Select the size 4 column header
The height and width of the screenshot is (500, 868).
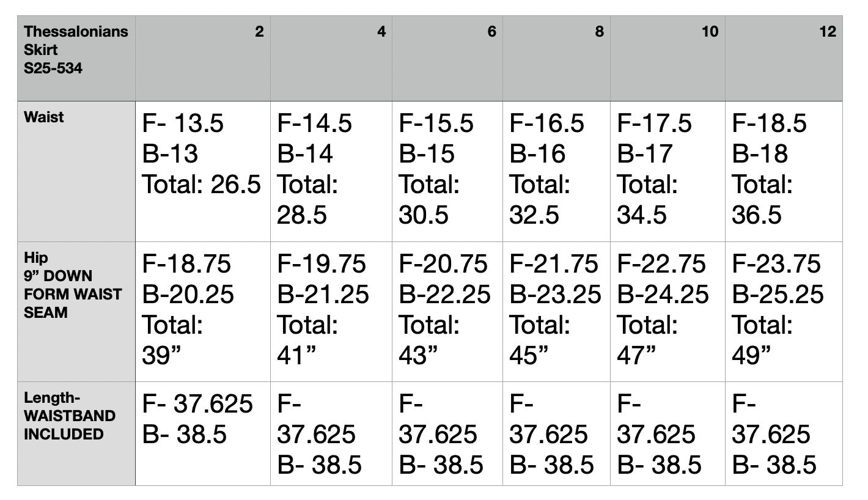point(331,59)
